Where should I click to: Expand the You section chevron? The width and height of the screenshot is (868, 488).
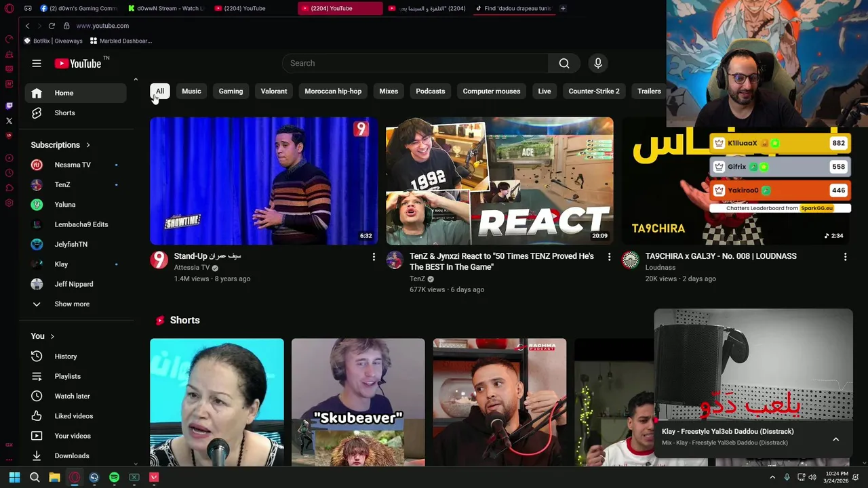(52, 336)
